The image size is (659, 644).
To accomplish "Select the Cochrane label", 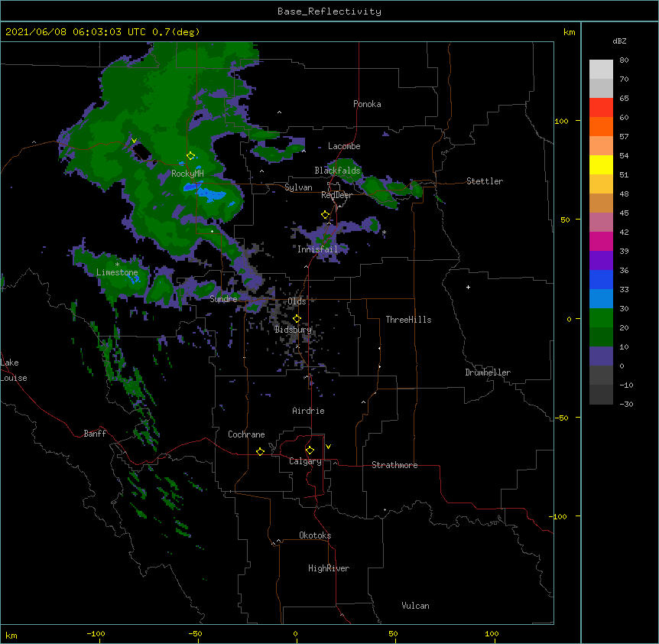I will tap(246, 434).
